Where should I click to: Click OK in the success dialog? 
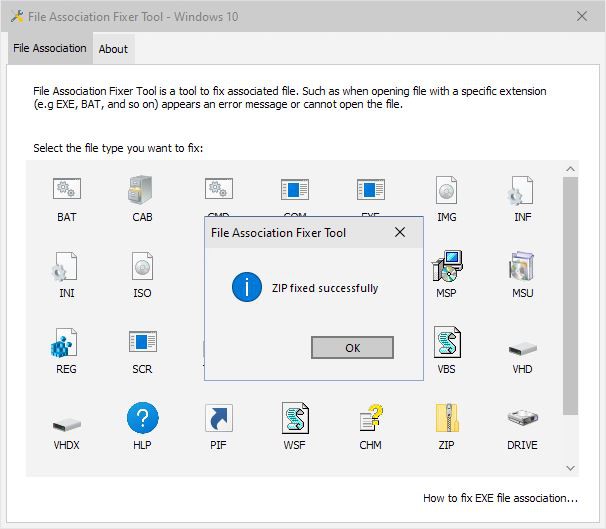(x=352, y=348)
